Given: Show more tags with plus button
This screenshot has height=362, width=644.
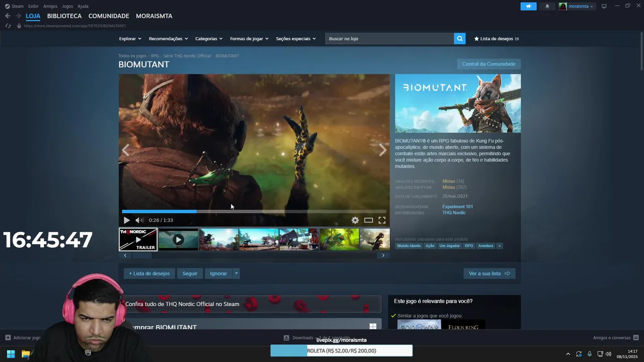Looking at the screenshot, I should click(500, 246).
